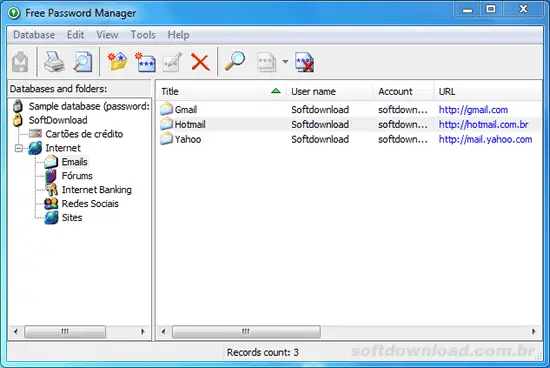The width and height of the screenshot is (550, 368).
Task: Open Print Preview from toolbar
Action: click(83, 62)
